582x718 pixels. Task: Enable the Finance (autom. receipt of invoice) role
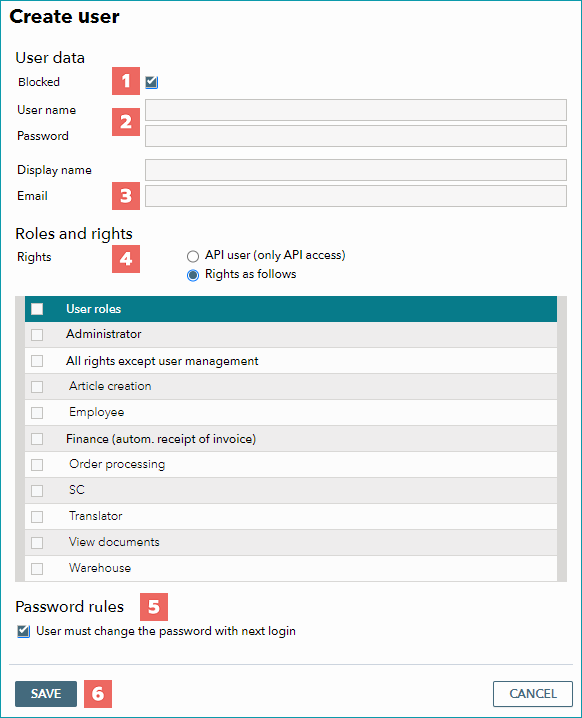[x=37, y=439]
